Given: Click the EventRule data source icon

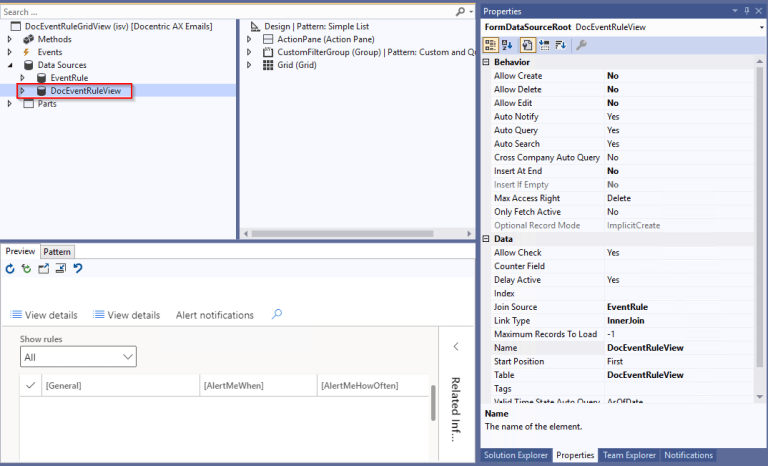Looking at the screenshot, I should [x=41, y=78].
